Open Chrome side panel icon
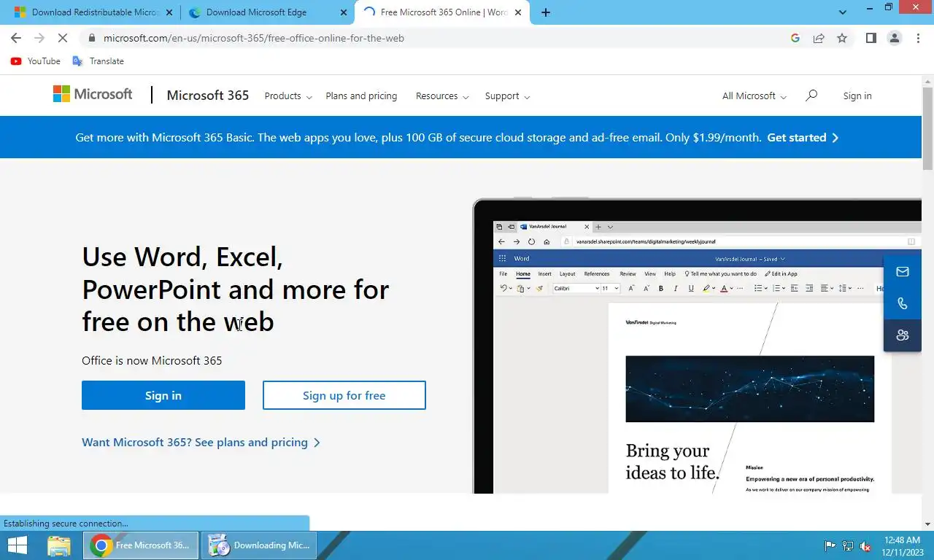The image size is (934, 560). (x=871, y=38)
